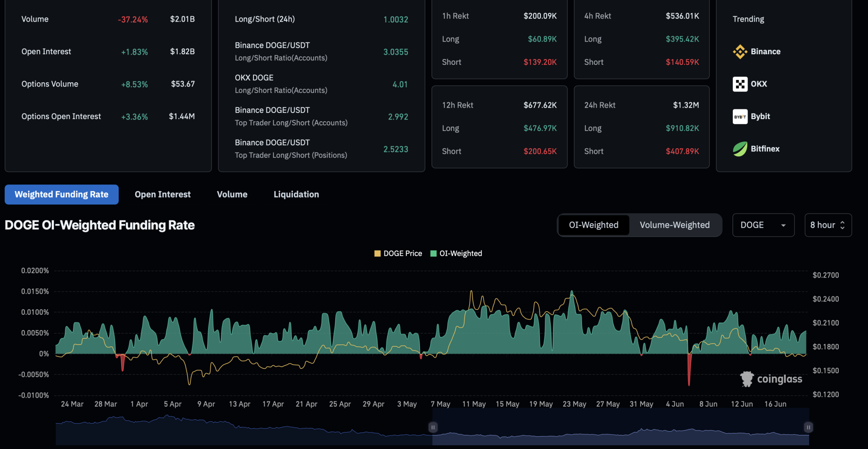This screenshot has width=868, height=449.
Task: Click the Volume tab label
Action: click(x=232, y=194)
